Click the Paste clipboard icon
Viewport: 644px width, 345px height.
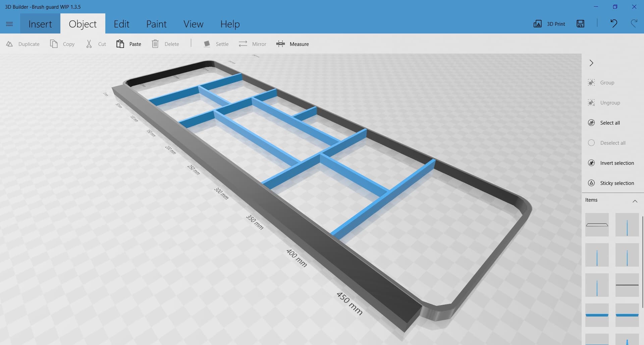click(120, 44)
